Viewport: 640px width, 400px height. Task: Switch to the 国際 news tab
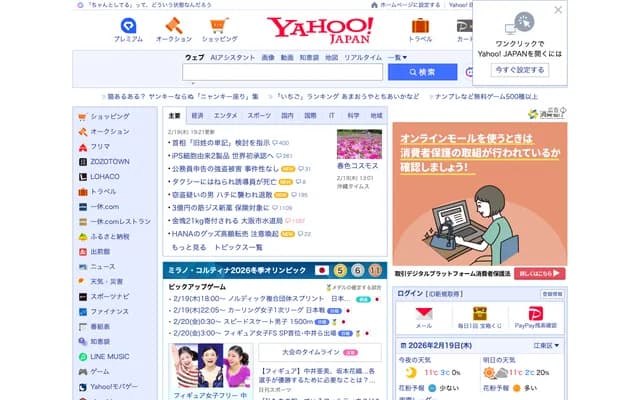click(x=310, y=116)
